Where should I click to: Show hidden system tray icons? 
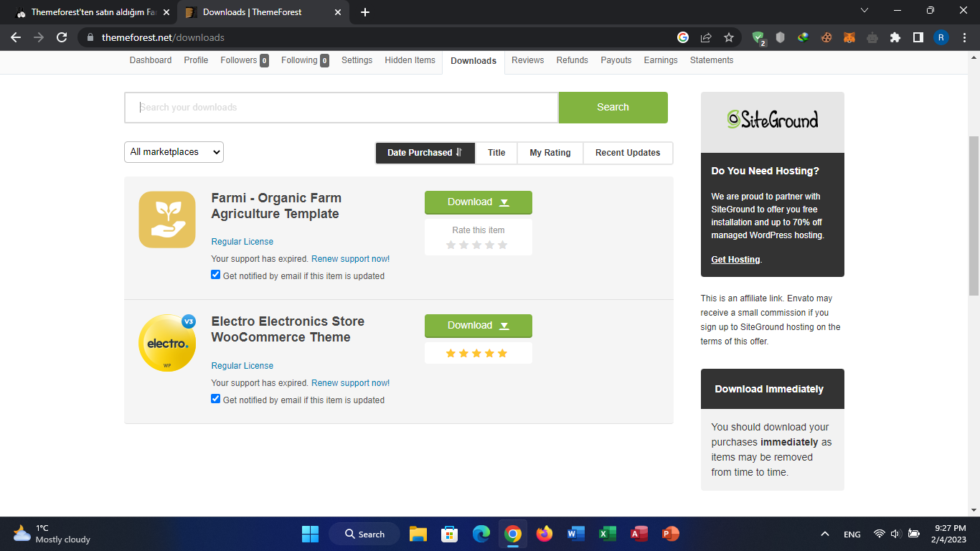[825, 534]
